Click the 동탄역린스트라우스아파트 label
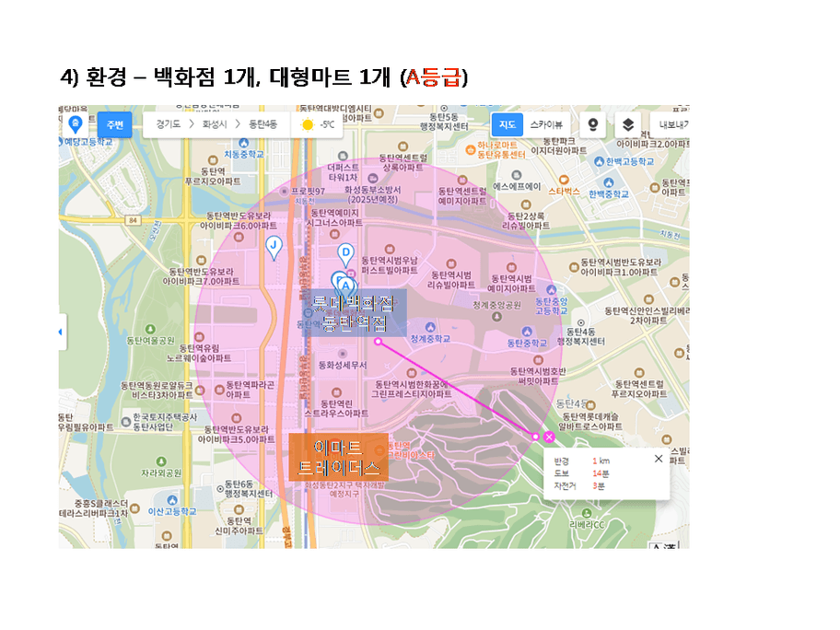This screenshot has width=840, height=630. [x=336, y=408]
